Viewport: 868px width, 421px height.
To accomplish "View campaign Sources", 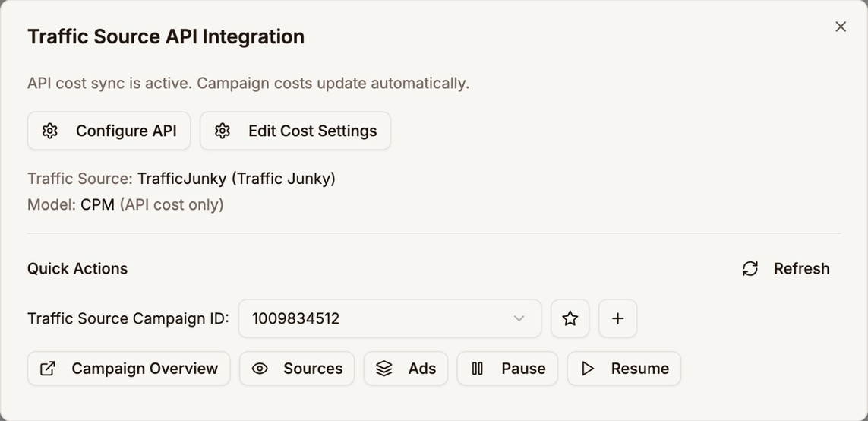I will click(297, 369).
